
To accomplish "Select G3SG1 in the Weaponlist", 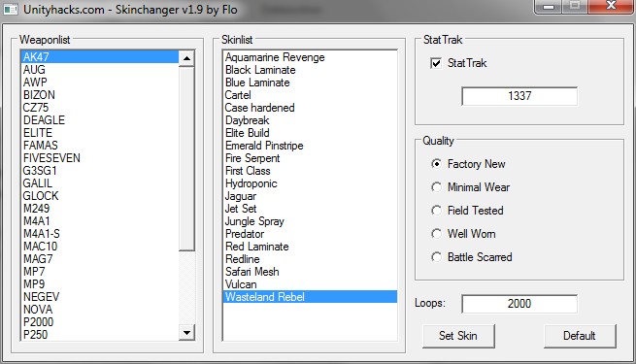I will click(100, 171).
